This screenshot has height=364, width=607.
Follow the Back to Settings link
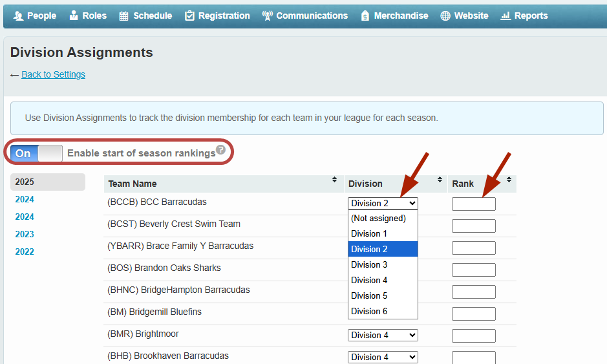[53, 74]
